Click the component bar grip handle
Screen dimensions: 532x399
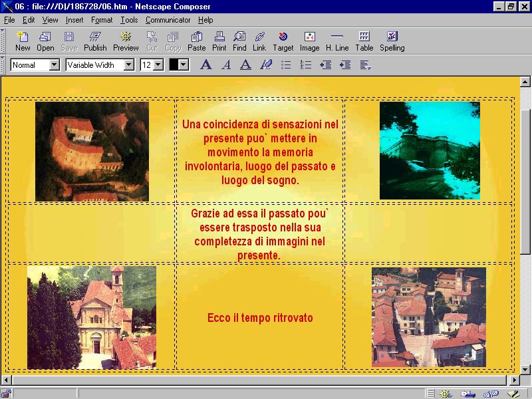[x=430, y=394]
